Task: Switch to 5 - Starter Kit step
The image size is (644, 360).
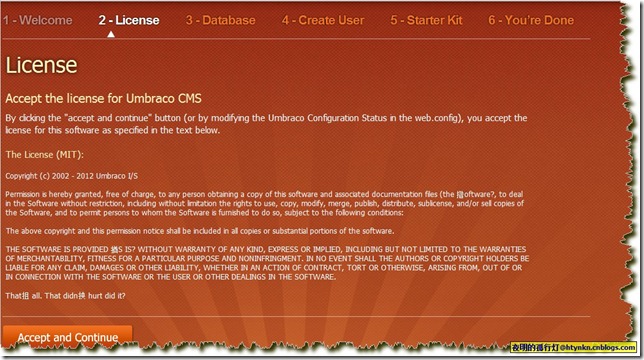Action: tap(426, 20)
